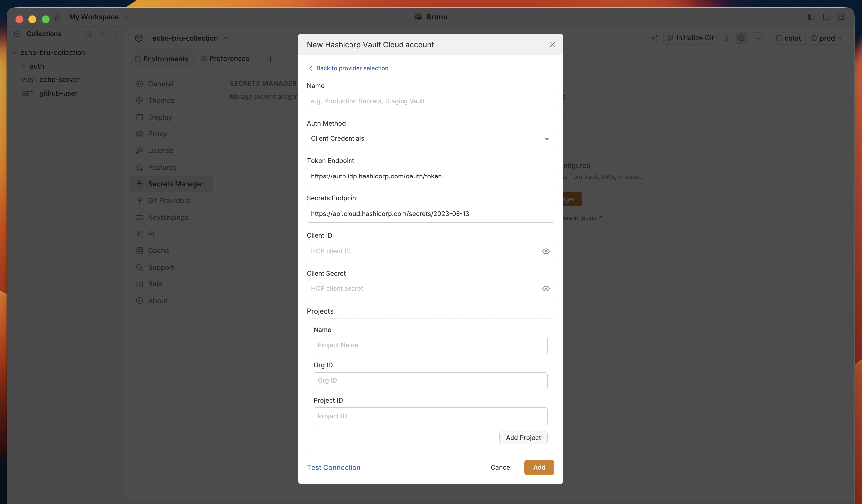Click the Add Project button

[x=523, y=438]
